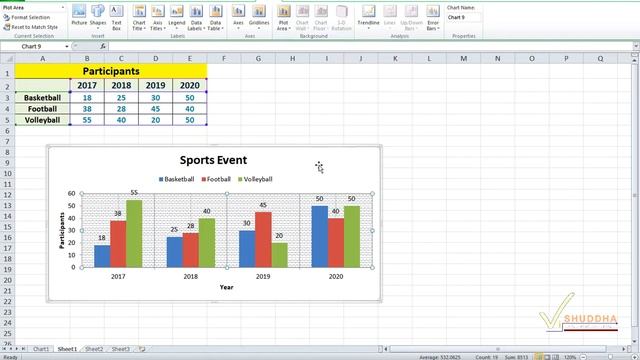Go to the last sheet tab arrow

(x=23, y=349)
